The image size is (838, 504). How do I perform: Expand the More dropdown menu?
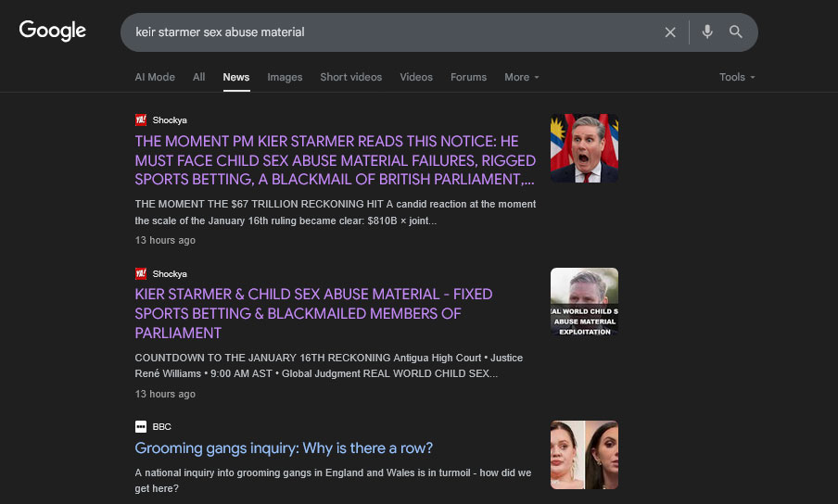[x=522, y=77]
